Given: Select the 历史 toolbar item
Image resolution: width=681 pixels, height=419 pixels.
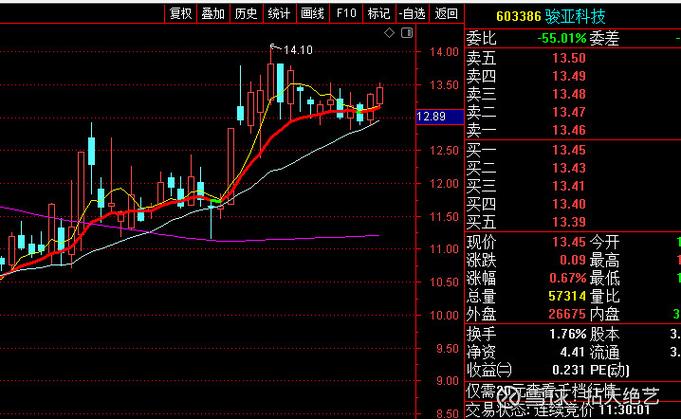Looking at the screenshot, I should [x=246, y=13].
